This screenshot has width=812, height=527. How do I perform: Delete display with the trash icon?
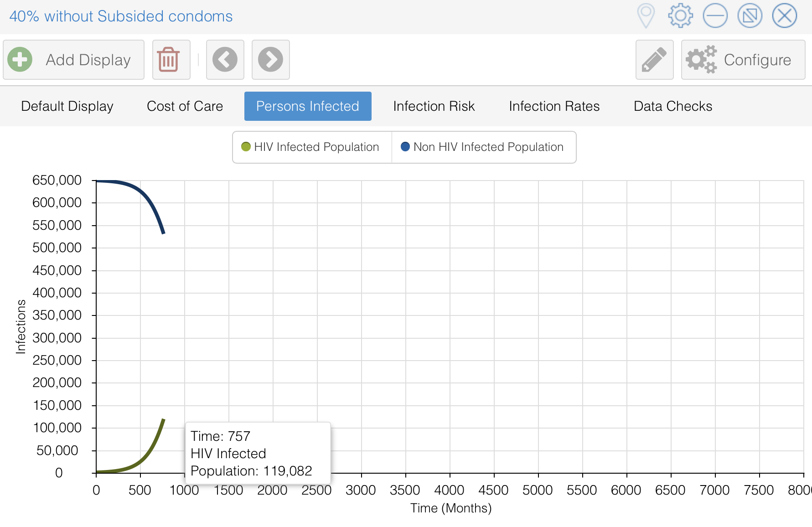171,60
